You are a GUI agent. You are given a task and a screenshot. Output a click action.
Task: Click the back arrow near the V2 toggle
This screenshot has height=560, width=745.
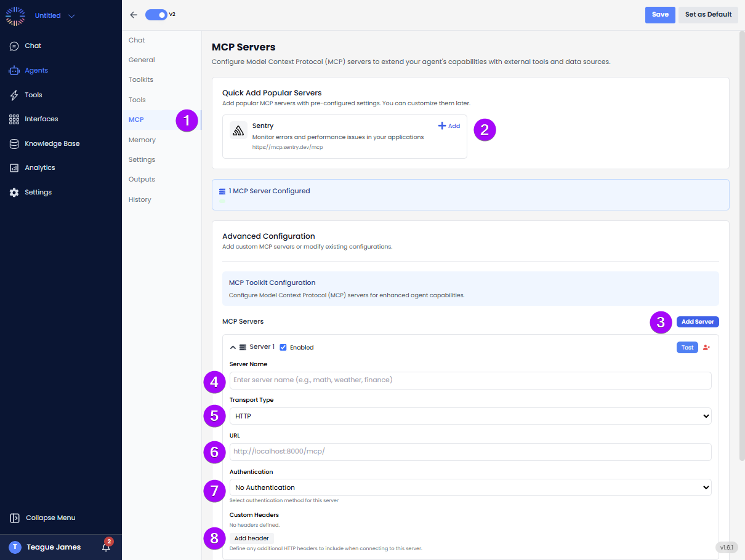[x=134, y=14]
